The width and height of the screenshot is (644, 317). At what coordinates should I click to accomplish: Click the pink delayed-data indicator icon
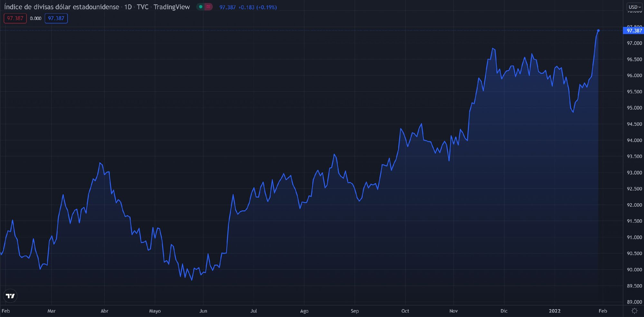208,7
